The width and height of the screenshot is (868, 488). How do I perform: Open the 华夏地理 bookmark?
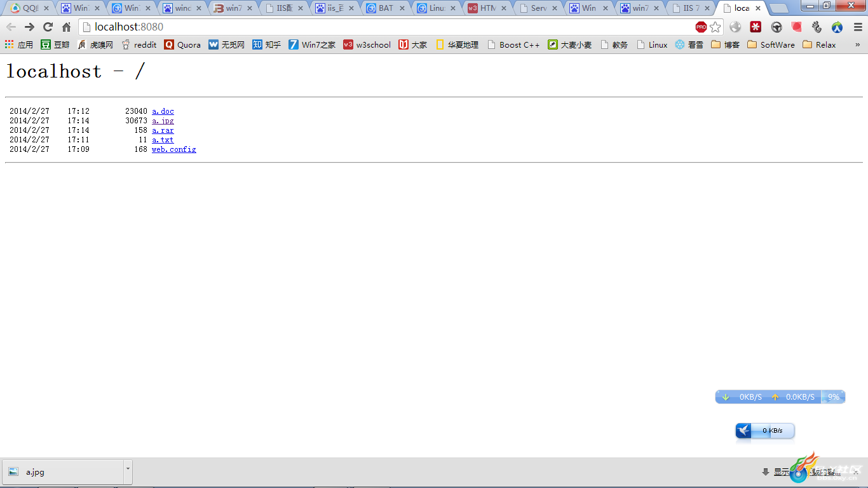point(457,44)
